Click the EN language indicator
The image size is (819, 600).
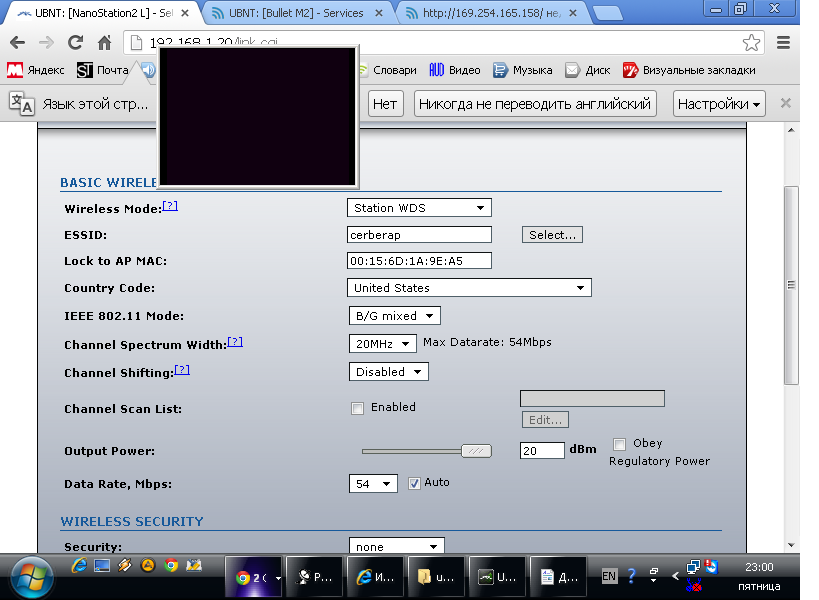click(x=609, y=576)
